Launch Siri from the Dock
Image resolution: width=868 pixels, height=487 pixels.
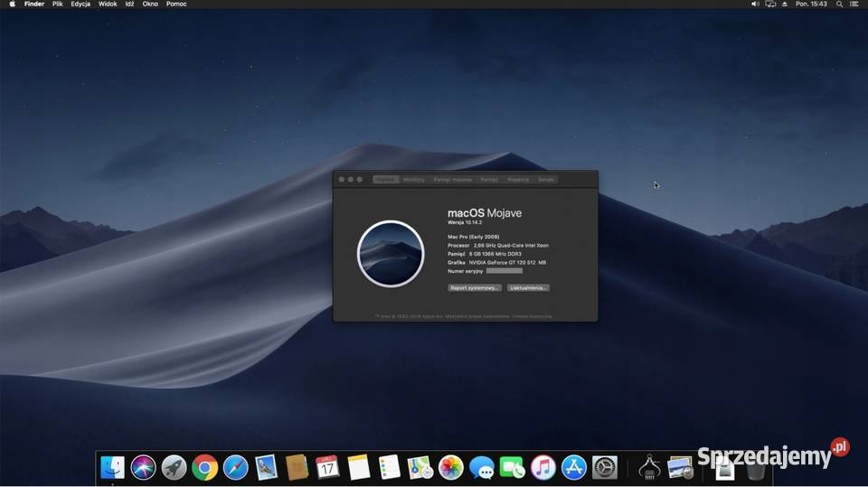[144, 468]
